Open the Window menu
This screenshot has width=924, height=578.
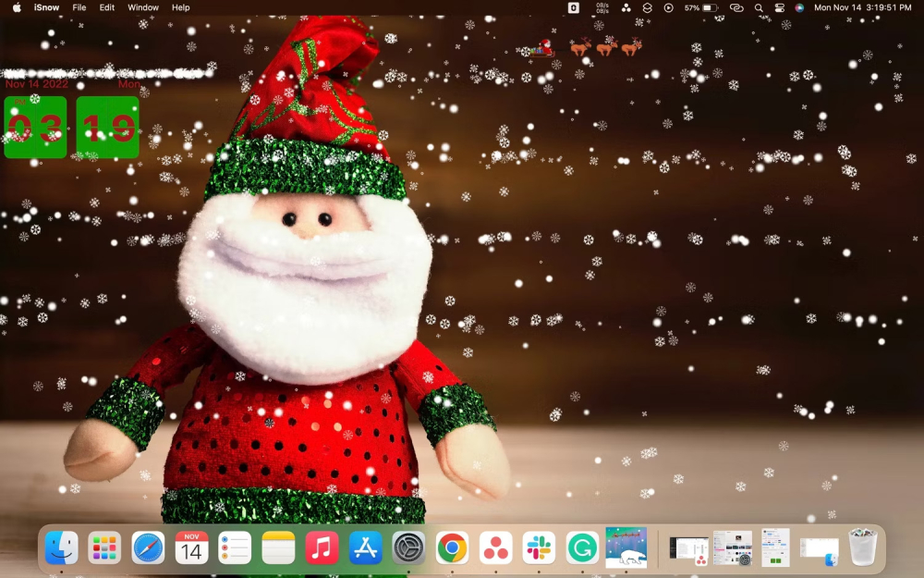143,7
